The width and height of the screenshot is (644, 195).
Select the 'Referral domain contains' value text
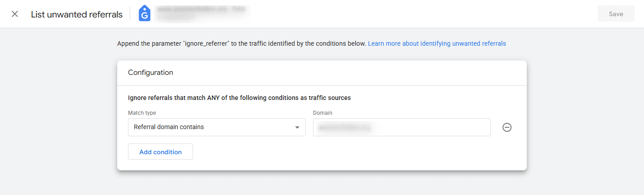169,127
